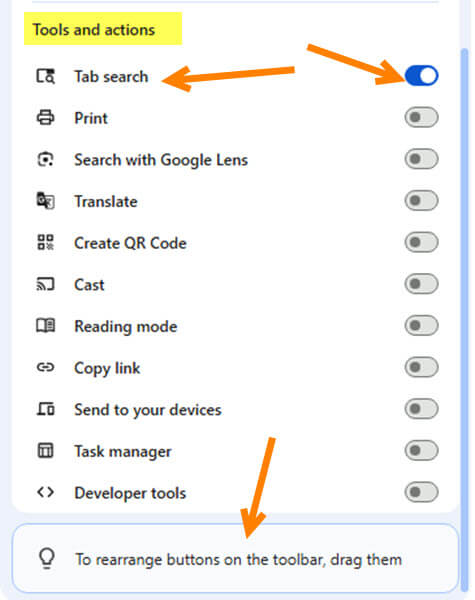This screenshot has height=600, width=475.
Task: Click the Translate icon
Action: coord(46,201)
